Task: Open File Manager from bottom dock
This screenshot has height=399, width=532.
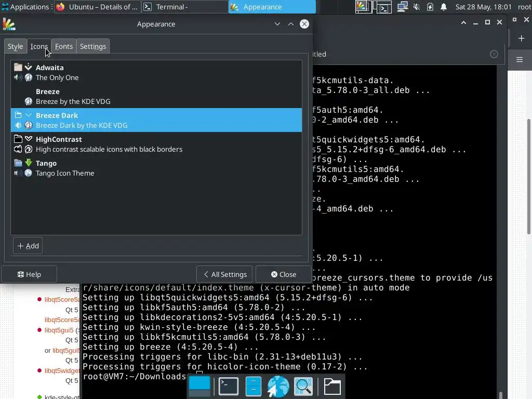Action: point(253,386)
